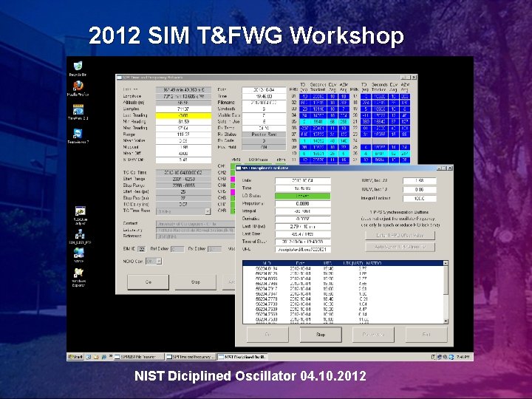Launch Mozilla Firefox from the desktop
The image size is (532, 399).
[x=78, y=88]
